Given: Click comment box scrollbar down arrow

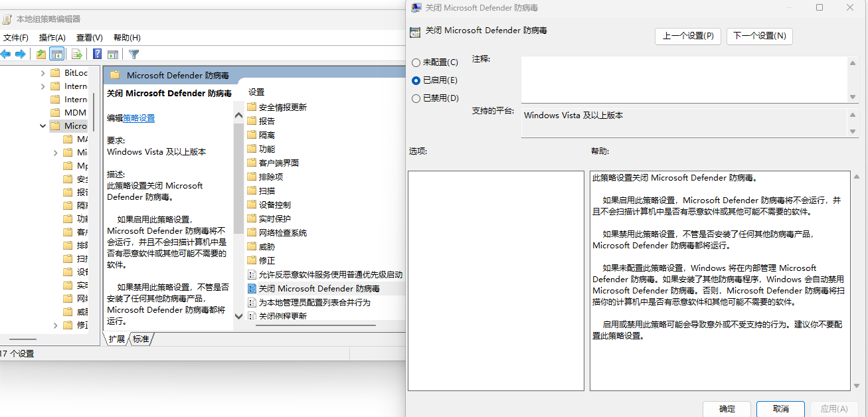Looking at the screenshot, I should tap(853, 97).
